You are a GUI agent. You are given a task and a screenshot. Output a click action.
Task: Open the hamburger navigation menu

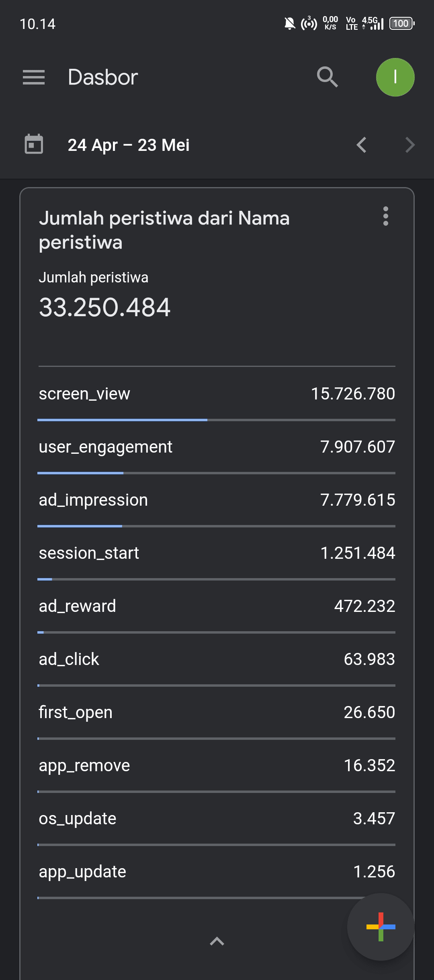pyautogui.click(x=34, y=77)
